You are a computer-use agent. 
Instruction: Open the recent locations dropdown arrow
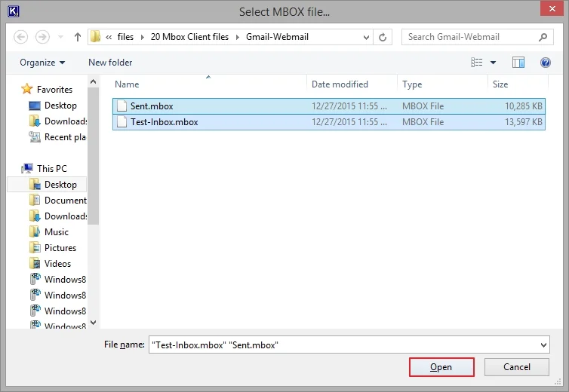[60, 37]
